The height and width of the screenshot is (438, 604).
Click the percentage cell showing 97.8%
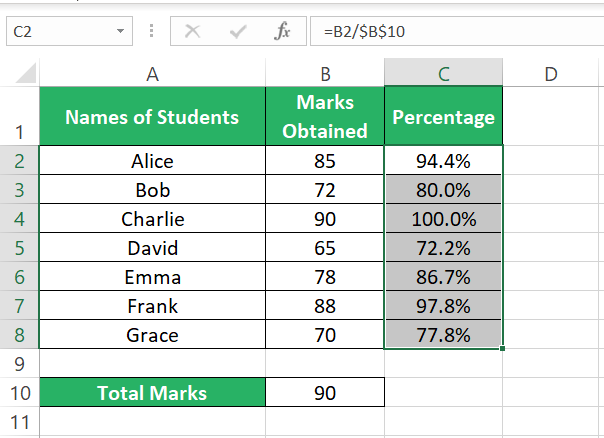tap(443, 305)
